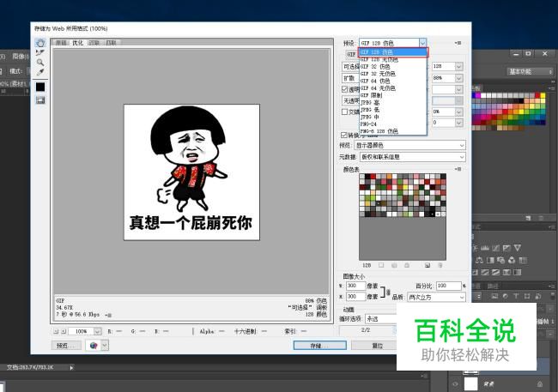This screenshot has width=558, height=392.
Task: Click the zoom in plus button
Action: point(64,331)
